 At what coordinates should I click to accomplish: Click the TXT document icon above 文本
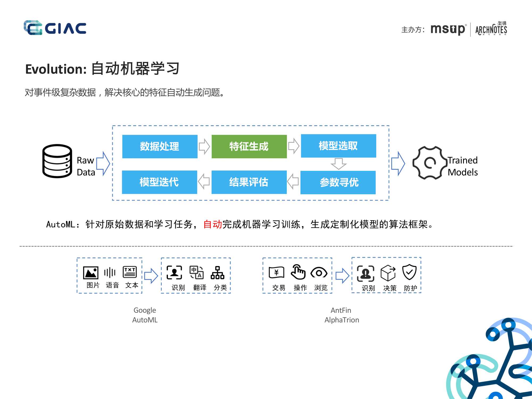pyautogui.click(x=130, y=272)
